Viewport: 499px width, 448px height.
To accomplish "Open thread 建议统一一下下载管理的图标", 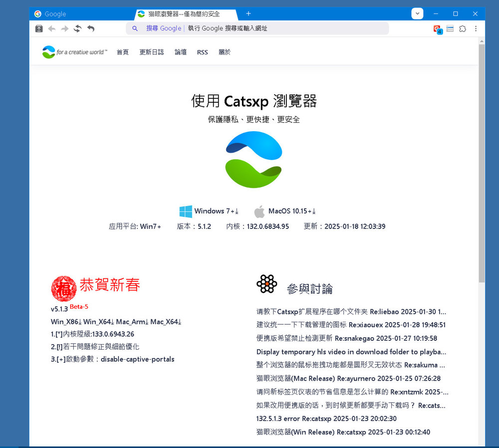I will coord(351,325).
